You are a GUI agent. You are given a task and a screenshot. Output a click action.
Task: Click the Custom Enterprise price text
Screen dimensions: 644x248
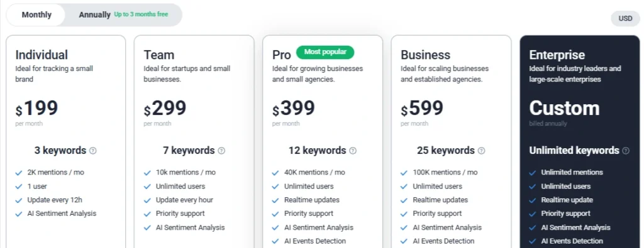pyautogui.click(x=564, y=108)
